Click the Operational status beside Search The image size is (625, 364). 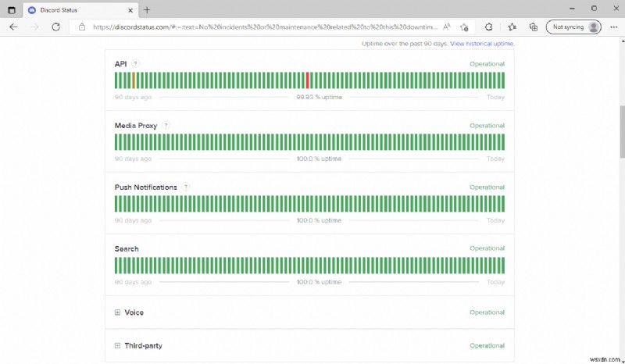tap(487, 248)
